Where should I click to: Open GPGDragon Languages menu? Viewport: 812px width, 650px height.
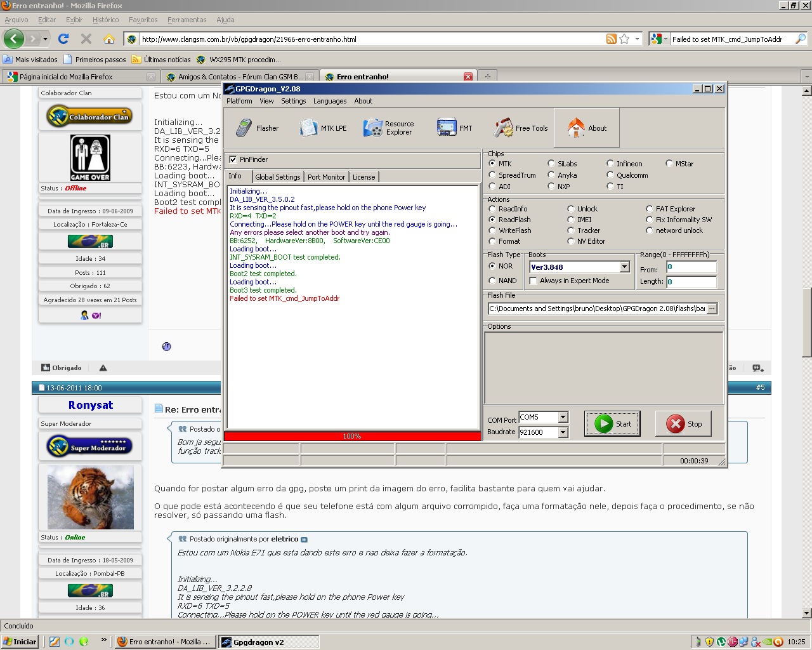(330, 101)
